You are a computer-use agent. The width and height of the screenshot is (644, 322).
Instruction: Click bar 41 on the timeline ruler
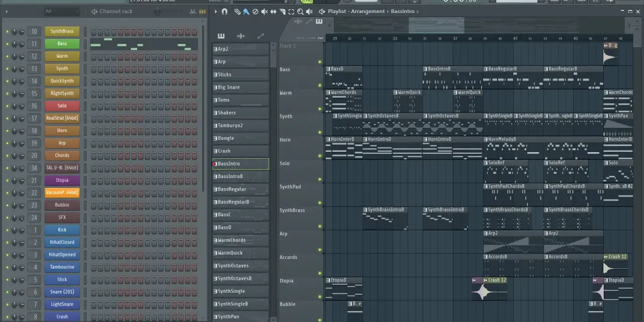point(515,38)
